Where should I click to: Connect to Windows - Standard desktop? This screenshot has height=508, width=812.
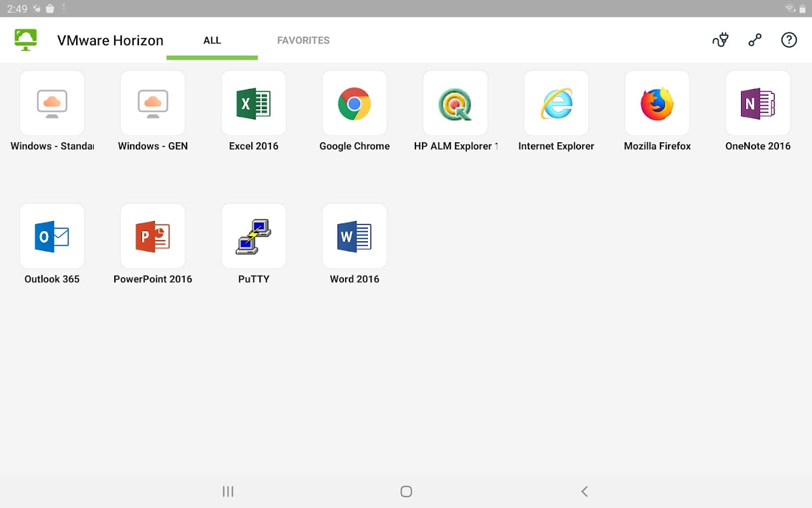[52, 104]
